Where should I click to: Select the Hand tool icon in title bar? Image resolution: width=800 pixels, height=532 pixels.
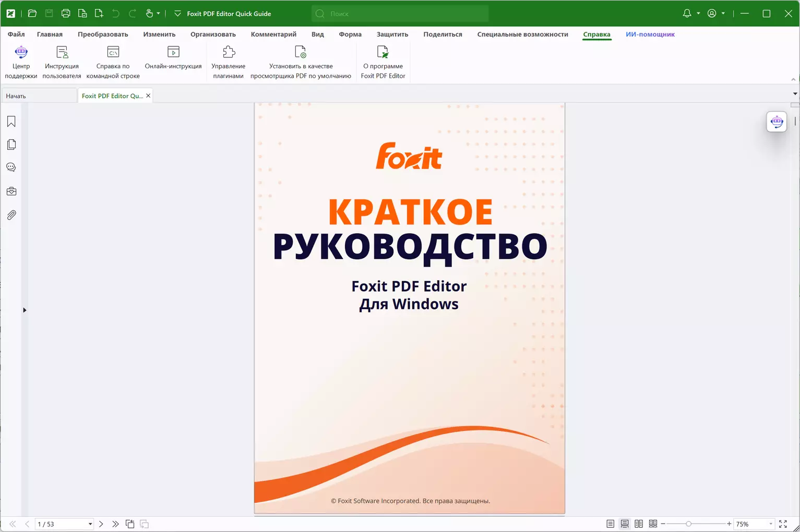point(149,14)
